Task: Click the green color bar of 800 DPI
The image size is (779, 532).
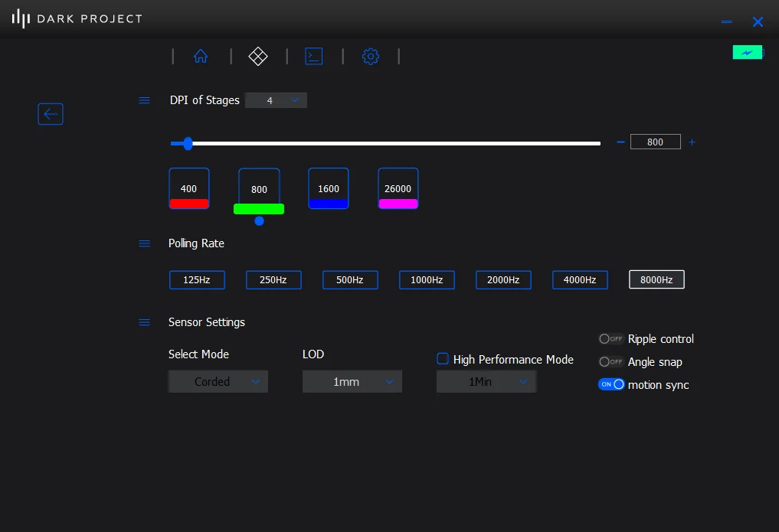Action: pos(259,209)
